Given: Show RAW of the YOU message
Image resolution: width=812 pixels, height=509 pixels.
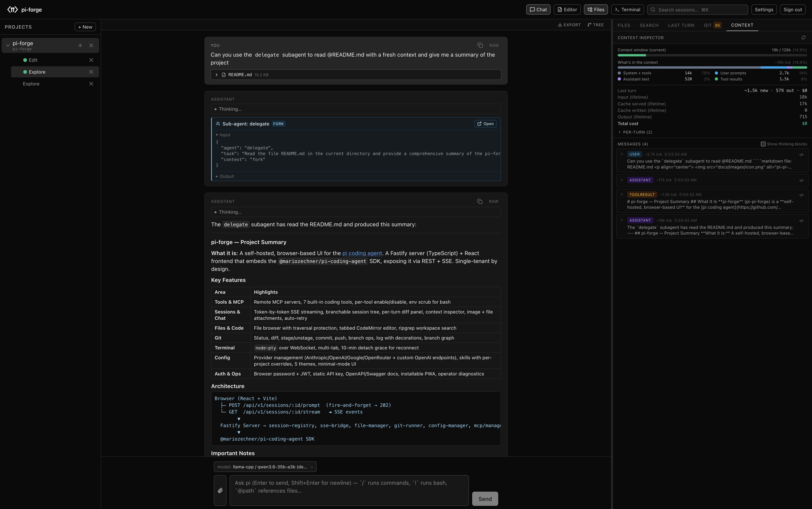Looking at the screenshot, I should (494, 45).
